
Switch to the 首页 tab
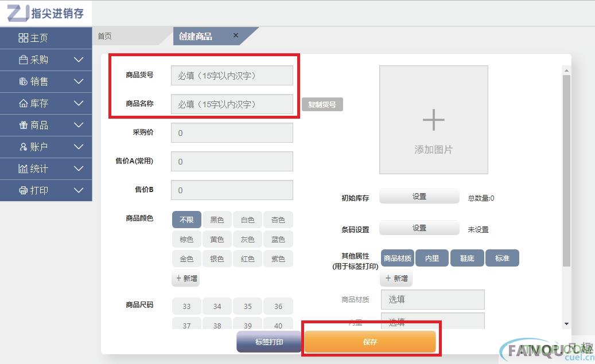click(105, 36)
